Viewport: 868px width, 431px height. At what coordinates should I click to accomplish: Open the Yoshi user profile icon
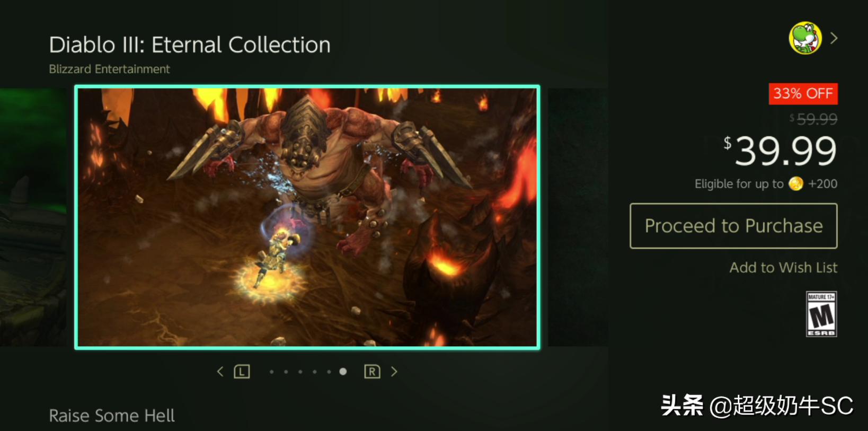tap(805, 38)
